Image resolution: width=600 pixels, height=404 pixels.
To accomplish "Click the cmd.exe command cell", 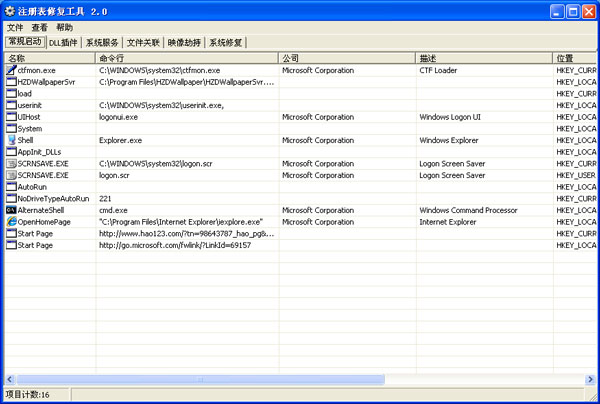I will pyautogui.click(x=113, y=210).
